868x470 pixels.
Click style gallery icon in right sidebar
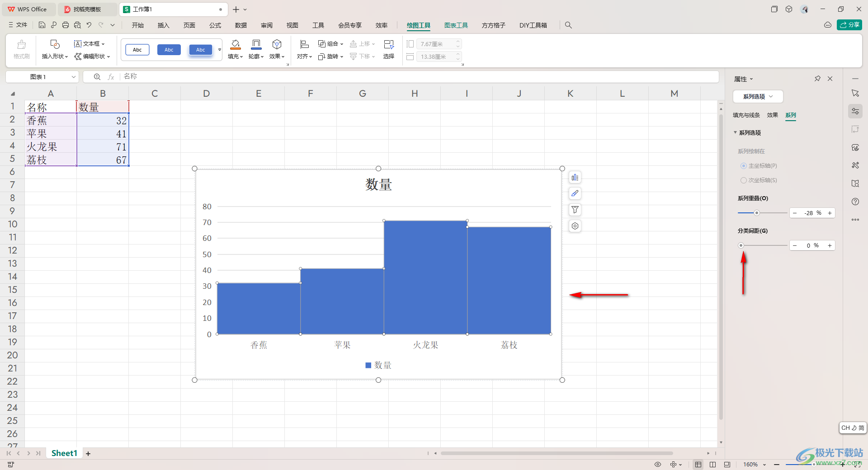[855, 147]
